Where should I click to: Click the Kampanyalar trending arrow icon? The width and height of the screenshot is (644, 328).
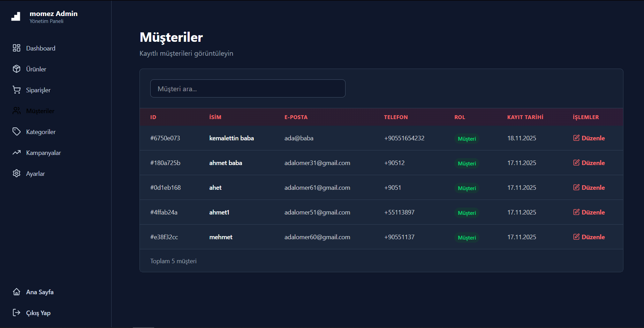(x=16, y=153)
